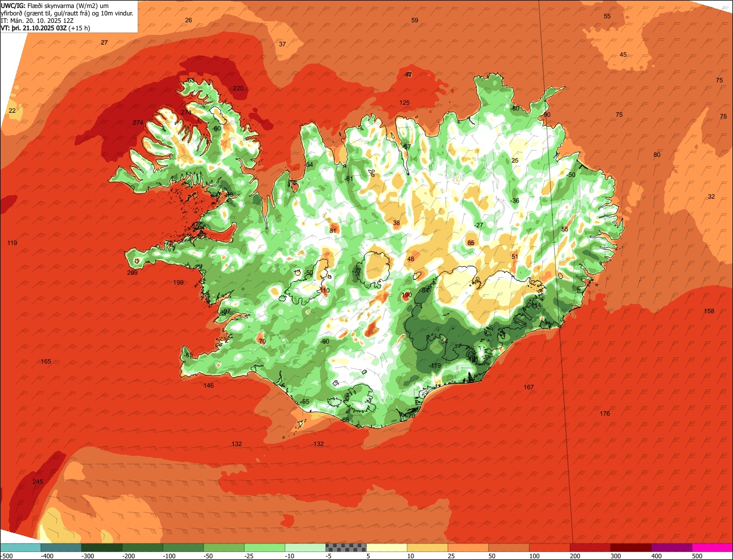
Task: Click the 45 value in the northeast
Action: coord(623,54)
